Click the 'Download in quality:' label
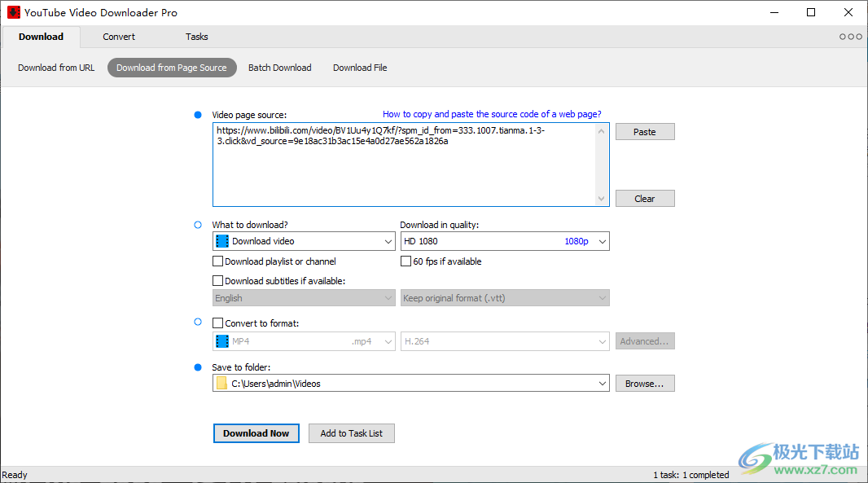868x483 pixels. 440,225
